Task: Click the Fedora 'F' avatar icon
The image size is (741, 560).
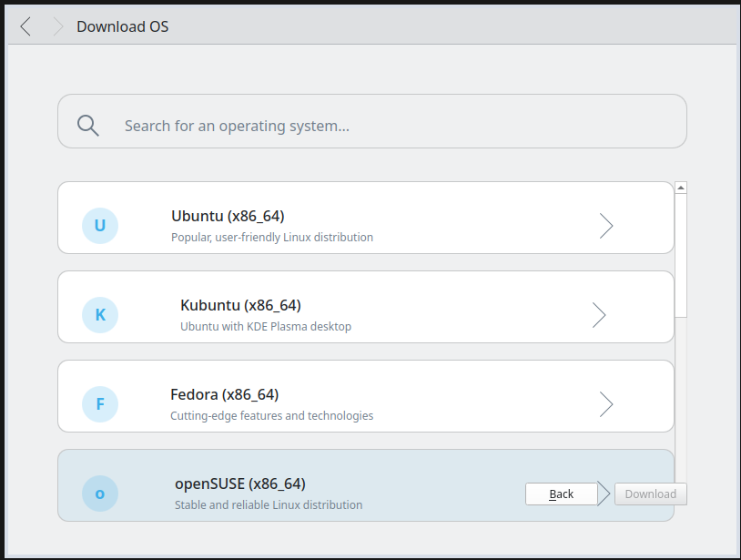Action: (x=100, y=404)
